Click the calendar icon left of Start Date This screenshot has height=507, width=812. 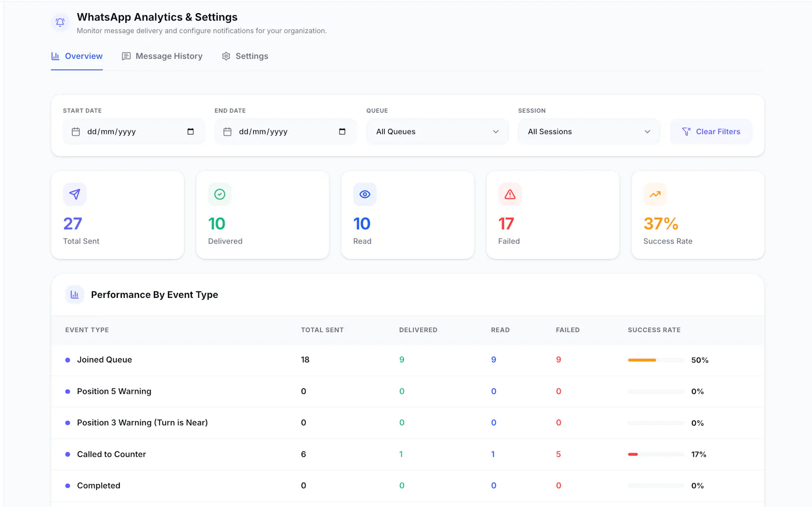76,131
